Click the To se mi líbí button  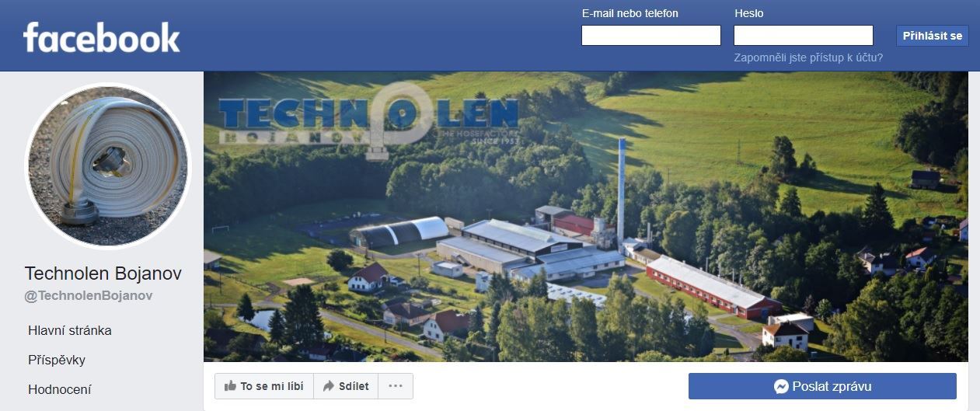pyautogui.click(x=264, y=386)
